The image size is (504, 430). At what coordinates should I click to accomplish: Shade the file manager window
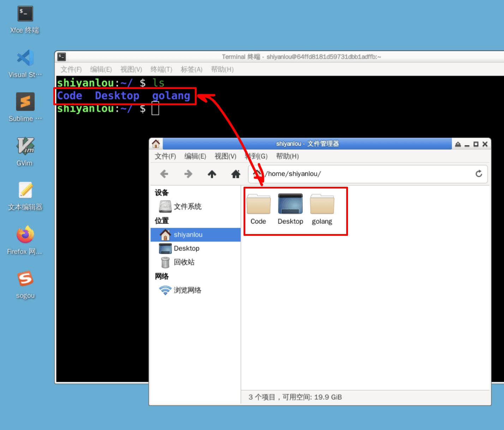coord(458,144)
